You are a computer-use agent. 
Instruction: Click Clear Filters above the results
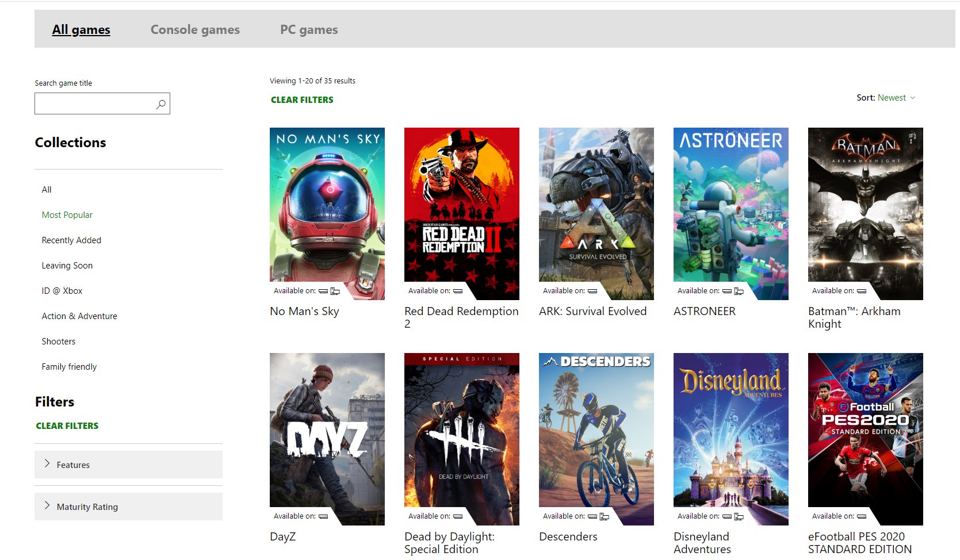[x=302, y=99]
